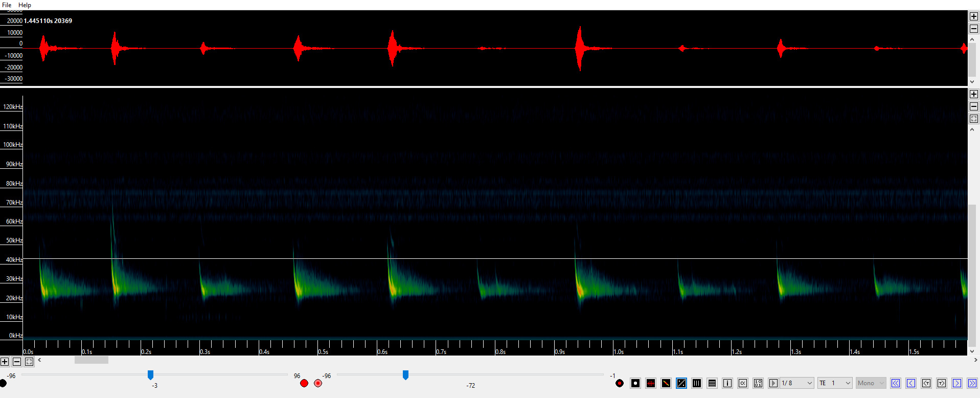Screen dimensions: 980x398
Task: Open the TE 1 mode dropdown
Action: coord(848,383)
